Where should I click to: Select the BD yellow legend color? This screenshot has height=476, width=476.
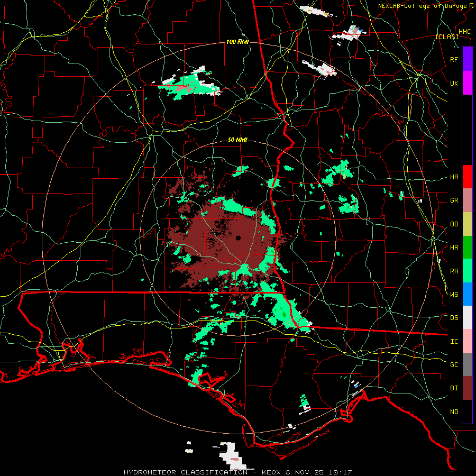pyautogui.click(x=467, y=224)
